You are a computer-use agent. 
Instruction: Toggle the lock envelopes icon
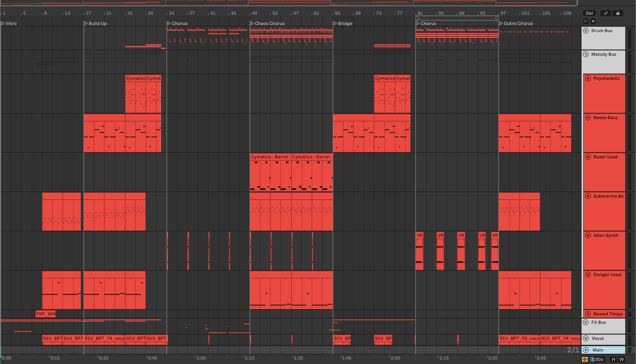point(617,13)
